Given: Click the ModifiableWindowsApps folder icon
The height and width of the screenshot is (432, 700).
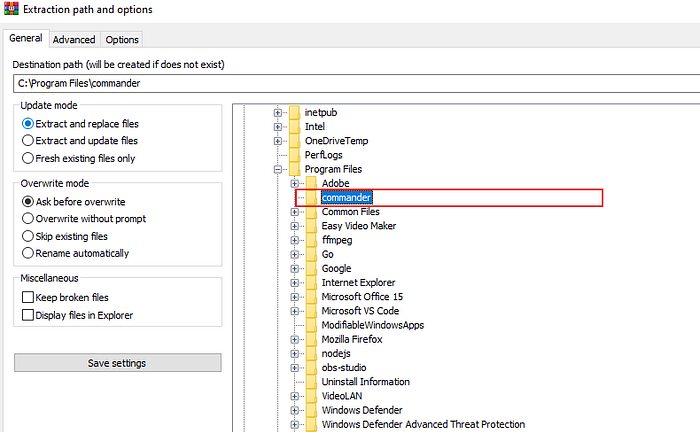Looking at the screenshot, I should (x=312, y=325).
